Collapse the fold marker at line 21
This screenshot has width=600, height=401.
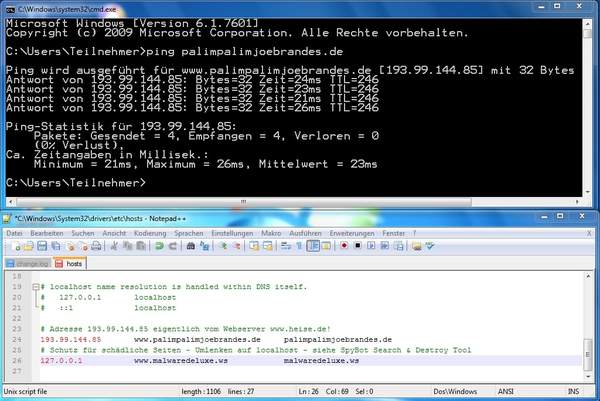34,287
